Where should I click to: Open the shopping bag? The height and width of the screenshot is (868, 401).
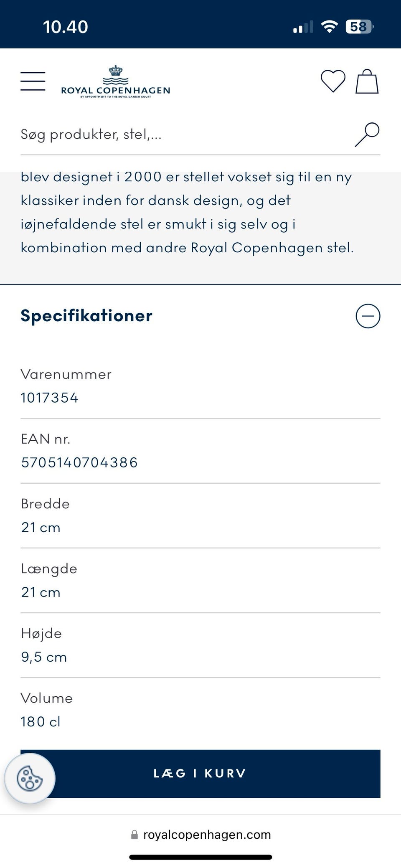(x=367, y=81)
